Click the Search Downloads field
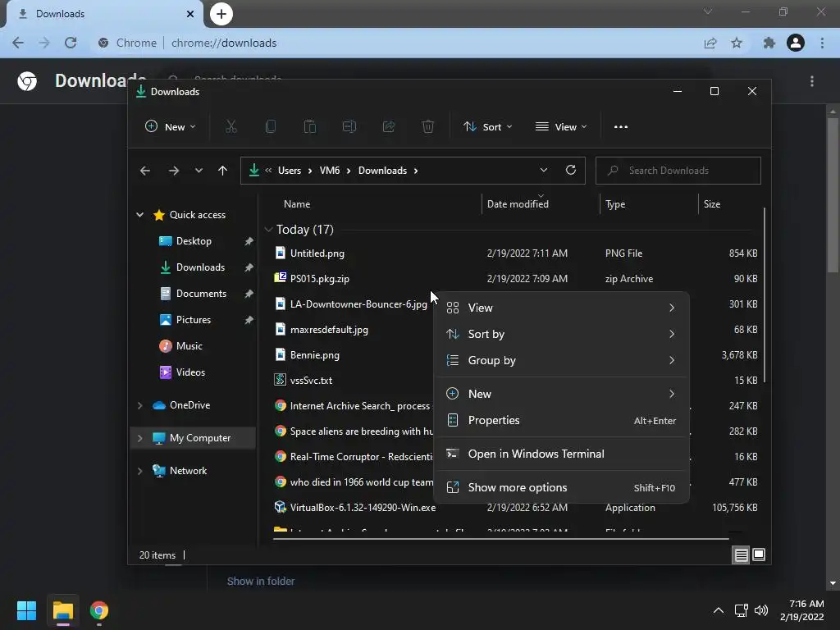The width and height of the screenshot is (840, 630). pos(678,171)
